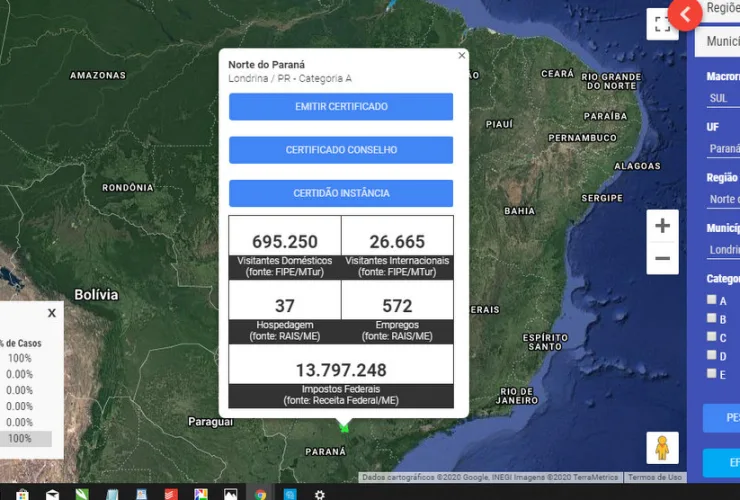Click the EMITIR CERTIFICADO button

[x=341, y=107]
